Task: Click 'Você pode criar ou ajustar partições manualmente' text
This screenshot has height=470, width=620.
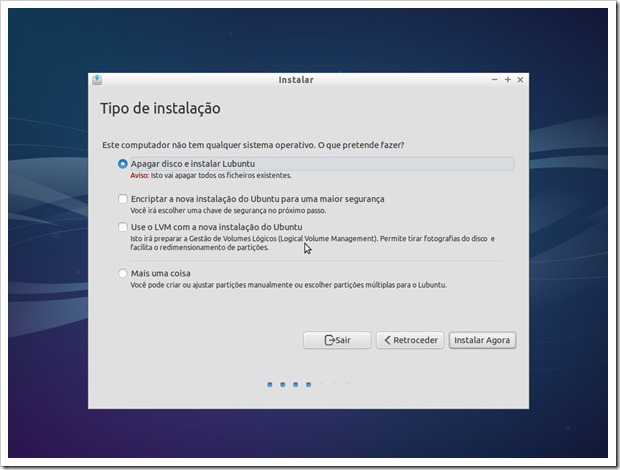Action: [x=289, y=285]
